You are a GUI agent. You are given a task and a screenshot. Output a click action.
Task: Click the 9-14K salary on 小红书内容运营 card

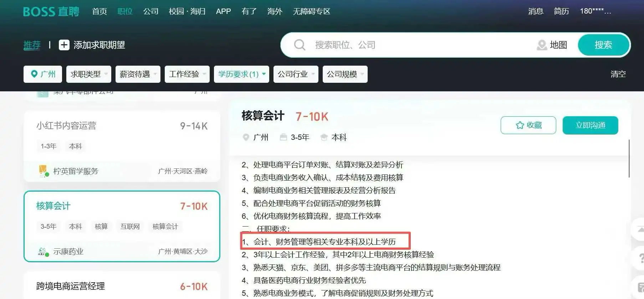click(x=194, y=126)
